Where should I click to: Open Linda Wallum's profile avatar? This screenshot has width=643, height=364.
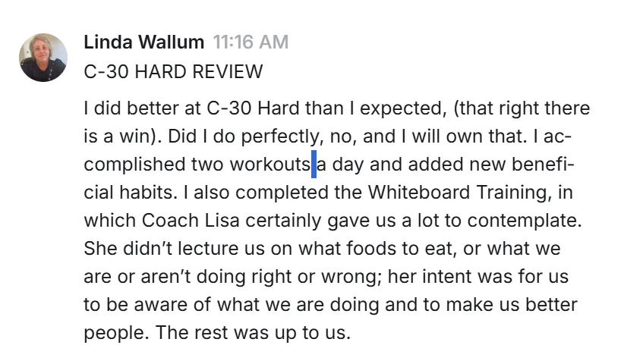pos(43,58)
